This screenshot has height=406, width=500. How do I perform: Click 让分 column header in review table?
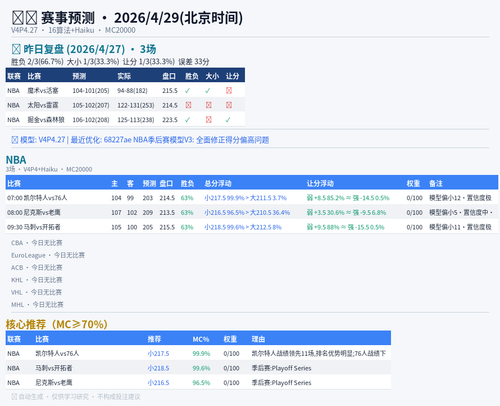[232, 76]
